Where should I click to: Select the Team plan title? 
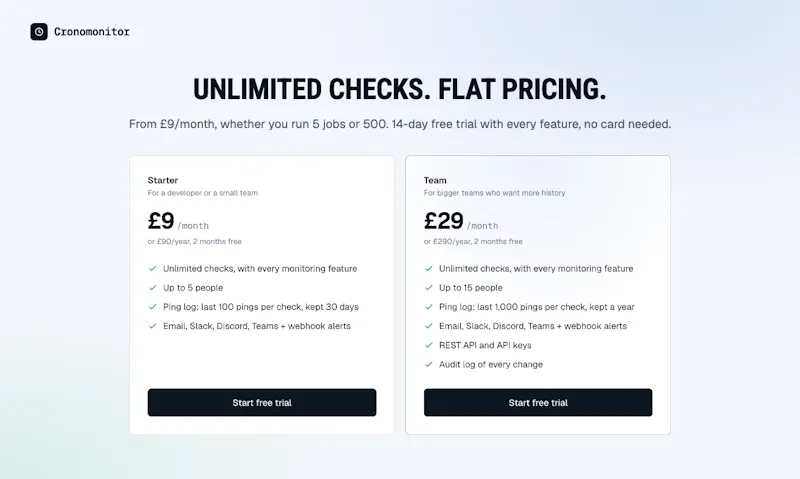[435, 180]
